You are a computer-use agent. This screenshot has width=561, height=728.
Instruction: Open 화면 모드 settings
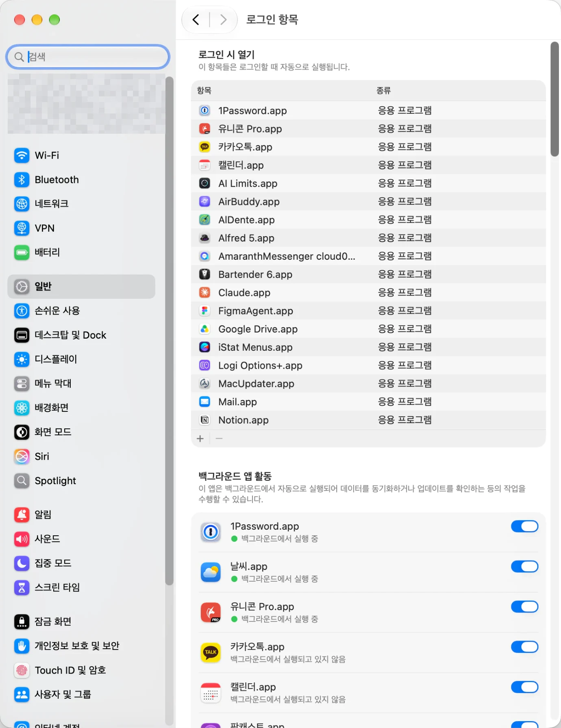coord(81,432)
